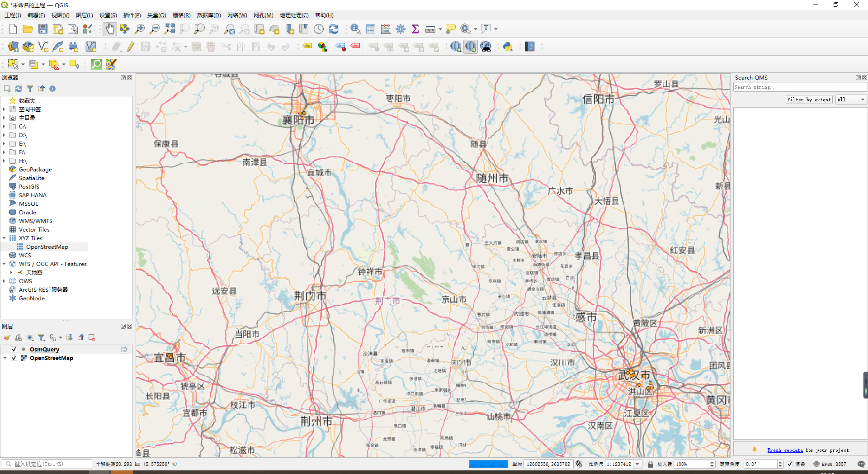
Task: Create a new GeoPackage layer
Action: click(28, 47)
